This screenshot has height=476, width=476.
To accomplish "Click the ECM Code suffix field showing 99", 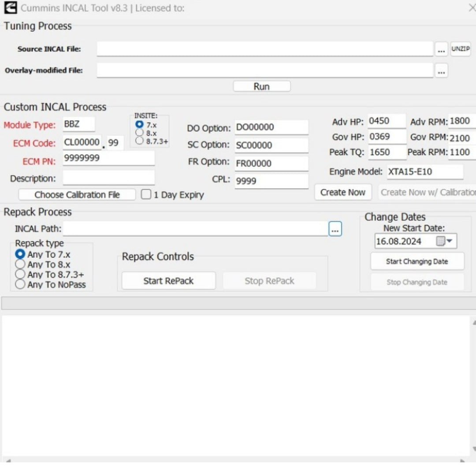I will tap(115, 143).
